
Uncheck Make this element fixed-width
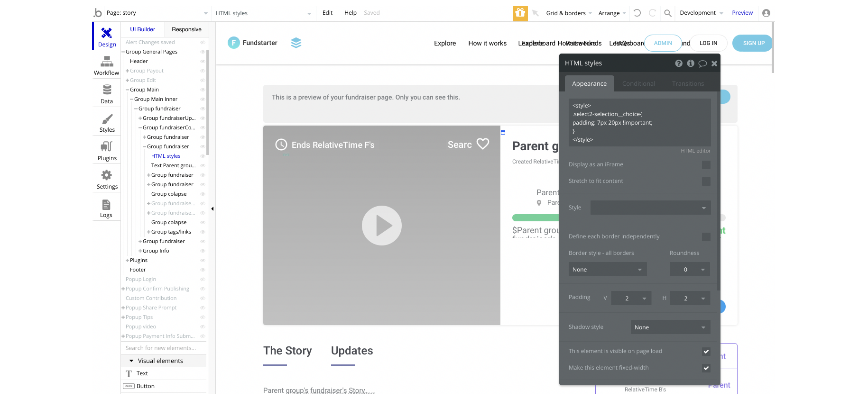tap(706, 368)
